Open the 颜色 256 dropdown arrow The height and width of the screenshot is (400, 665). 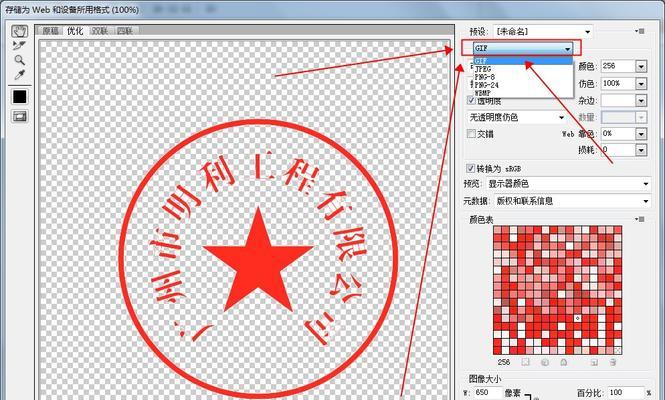coord(641,67)
